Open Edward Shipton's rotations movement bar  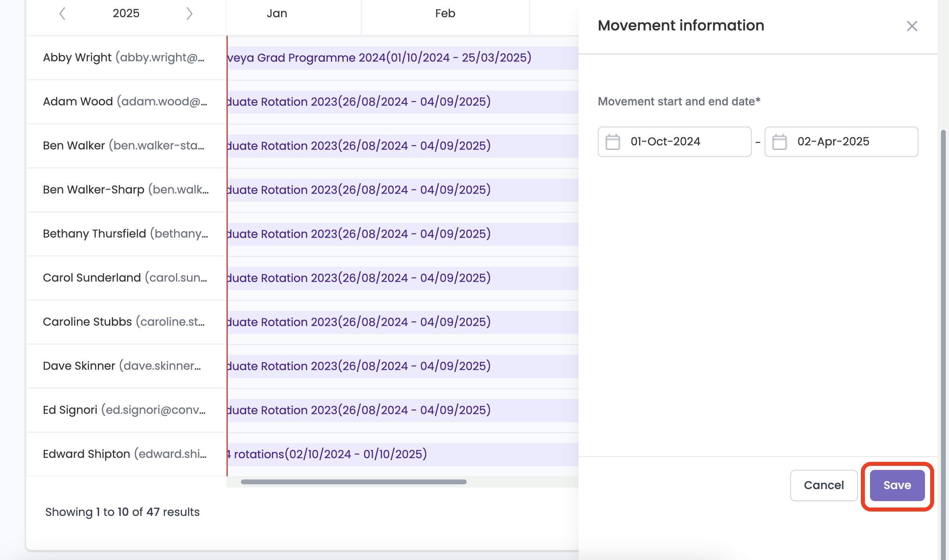pos(403,455)
